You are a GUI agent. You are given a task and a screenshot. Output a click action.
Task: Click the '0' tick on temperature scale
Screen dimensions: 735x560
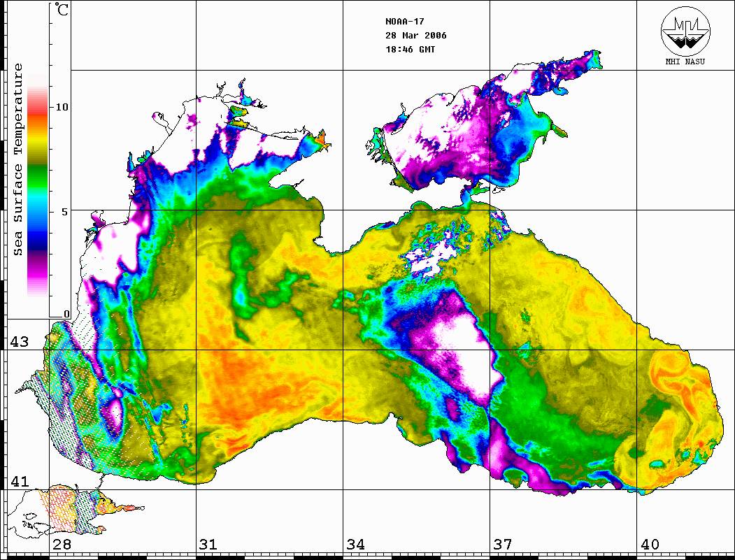click(66, 314)
